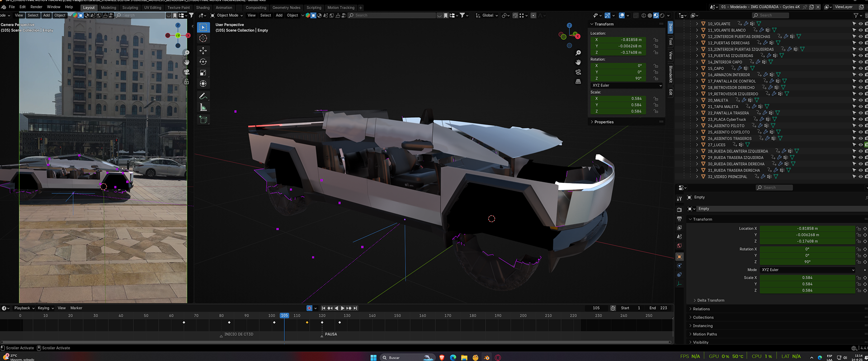Click the End frame field
This screenshot has height=361, width=868.
tap(659, 308)
